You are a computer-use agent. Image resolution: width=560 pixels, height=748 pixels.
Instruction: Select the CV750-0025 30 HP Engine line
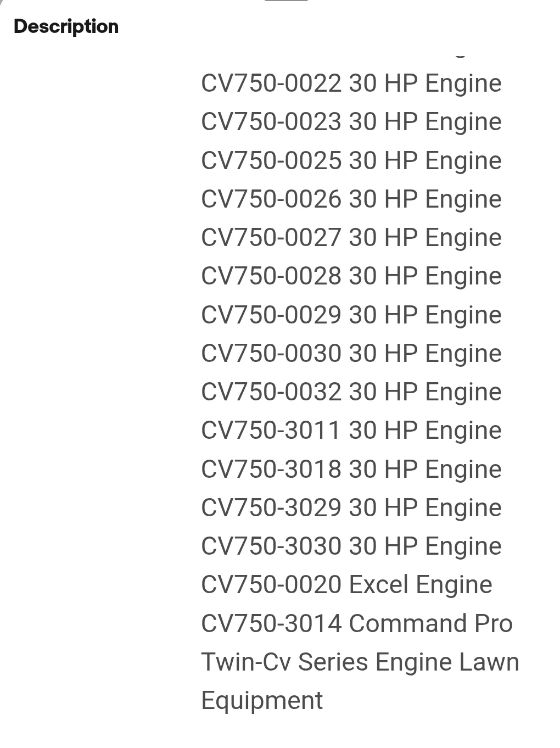click(351, 161)
